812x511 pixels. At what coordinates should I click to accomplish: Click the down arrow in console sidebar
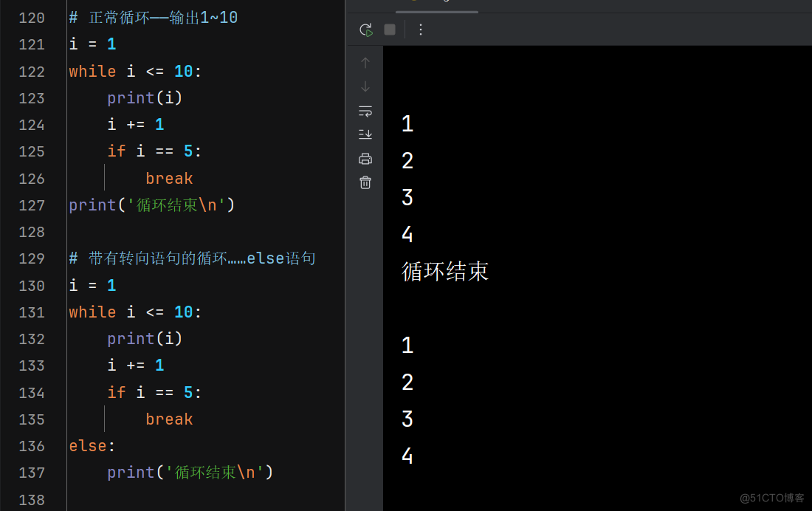[365, 86]
